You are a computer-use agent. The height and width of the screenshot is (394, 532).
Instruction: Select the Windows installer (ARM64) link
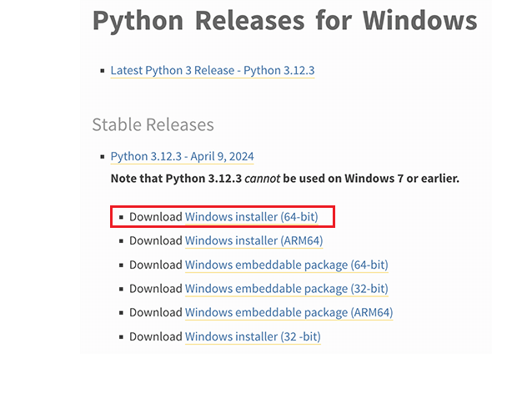click(x=253, y=240)
